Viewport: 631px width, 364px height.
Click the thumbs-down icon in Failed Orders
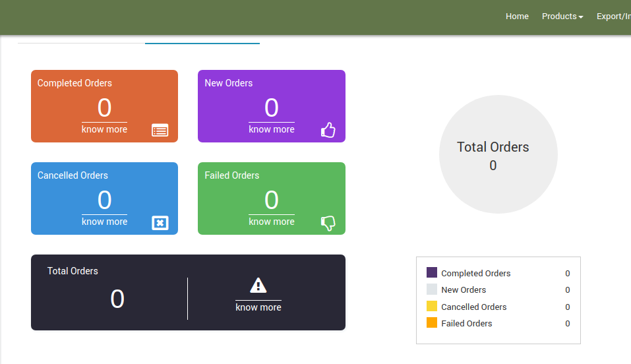coord(328,223)
